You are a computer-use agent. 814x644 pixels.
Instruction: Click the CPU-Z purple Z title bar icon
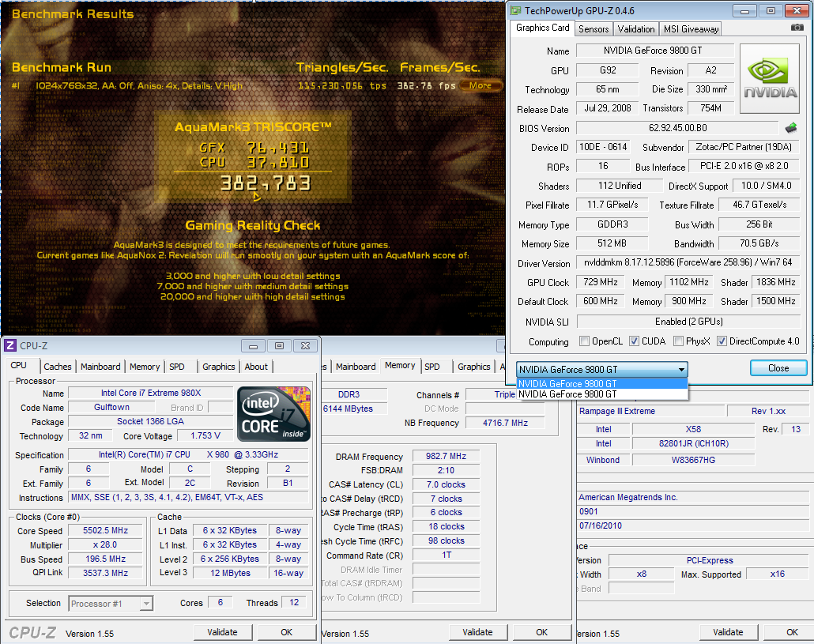click(x=9, y=345)
